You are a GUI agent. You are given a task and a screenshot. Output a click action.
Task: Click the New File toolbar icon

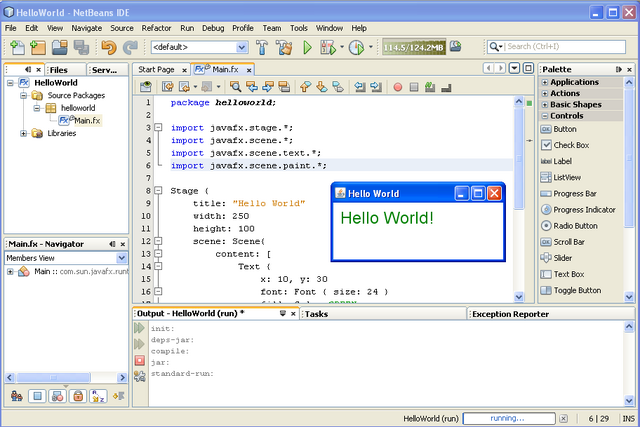(x=18, y=47)
